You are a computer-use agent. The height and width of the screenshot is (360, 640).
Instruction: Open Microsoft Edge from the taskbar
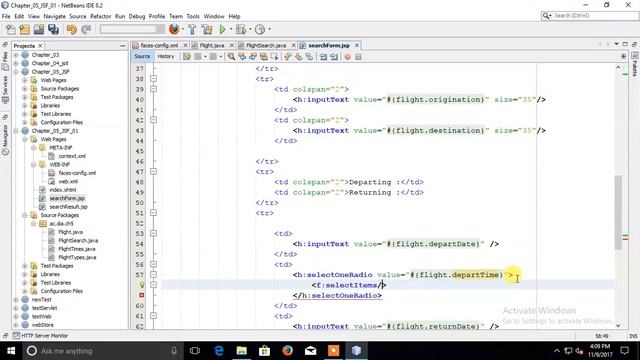point(219,351)
